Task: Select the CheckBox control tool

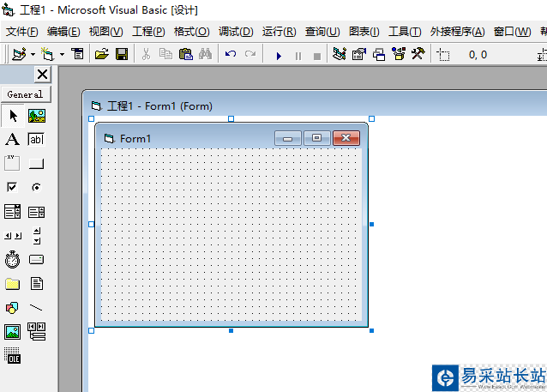Action: (12, 187)
